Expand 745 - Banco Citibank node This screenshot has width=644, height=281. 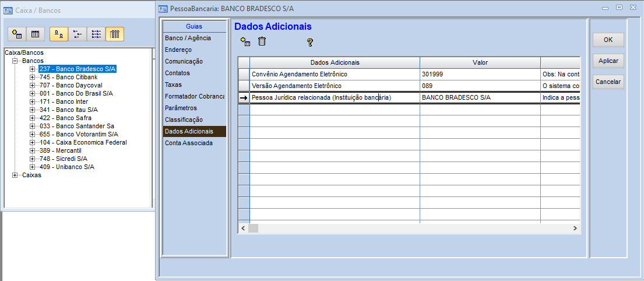tap(33, 77)
